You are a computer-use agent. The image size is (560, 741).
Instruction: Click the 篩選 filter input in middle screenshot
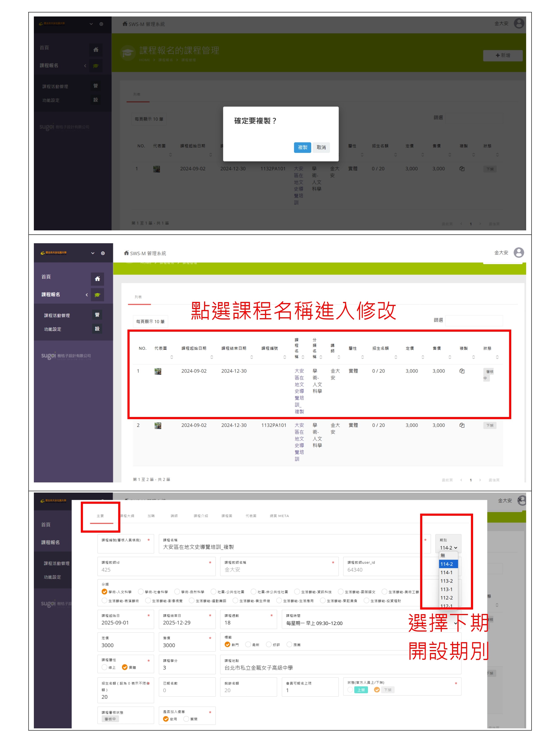point(474,320)
